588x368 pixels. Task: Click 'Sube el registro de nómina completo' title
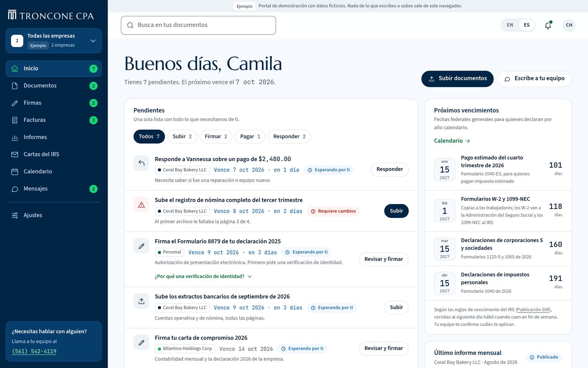[x=228, y=200]
